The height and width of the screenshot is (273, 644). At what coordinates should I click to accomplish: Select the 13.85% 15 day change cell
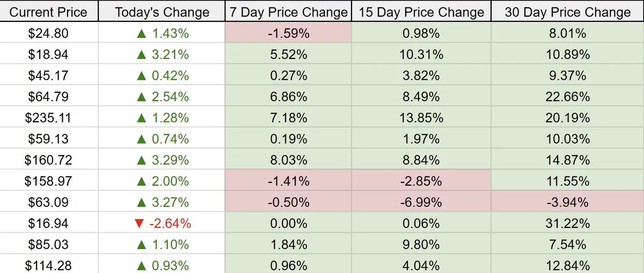421,118
